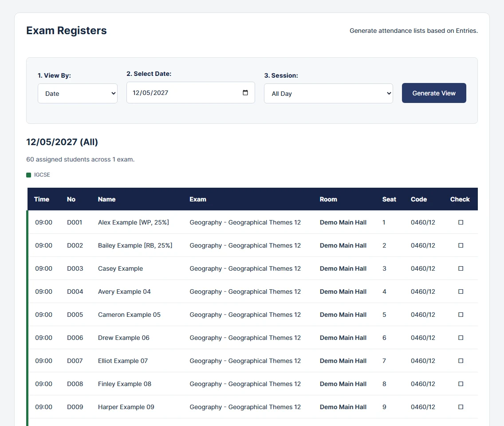The image size is (504, 426).
Task: Select the name Finley Example 08
Action: [x=125, y=384]
